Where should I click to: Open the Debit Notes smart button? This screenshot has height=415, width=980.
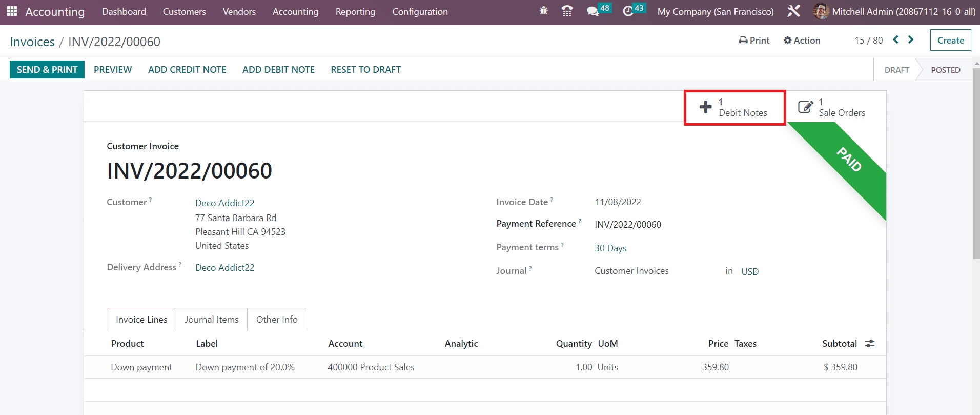(x=734, y=107)
